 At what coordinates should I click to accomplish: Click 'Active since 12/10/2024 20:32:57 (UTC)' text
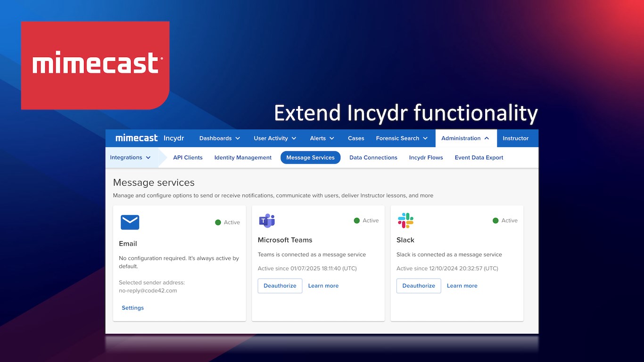tap(447, 269)
